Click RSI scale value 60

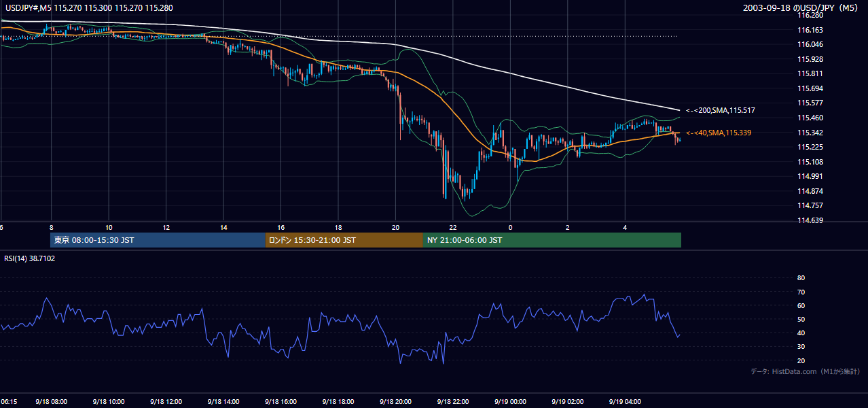tap(801, 305)
